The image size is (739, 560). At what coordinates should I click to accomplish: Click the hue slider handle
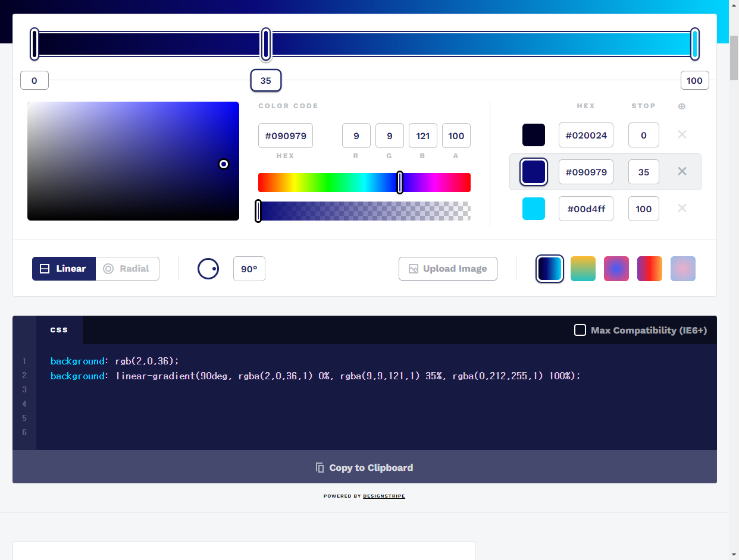[x=400, y=183]
